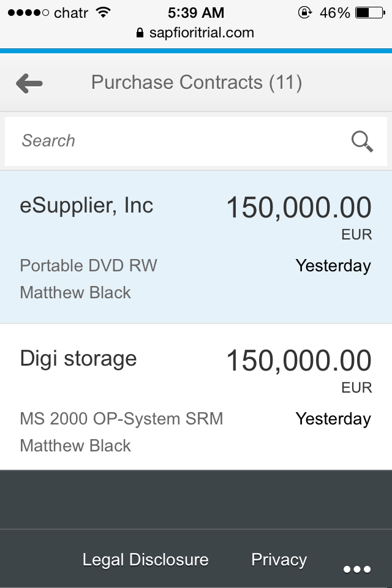The height and width of the screenshot is (588, 392).
Task: Tap MS 2000 OP-System SRM description
Action: click(121, 419)
